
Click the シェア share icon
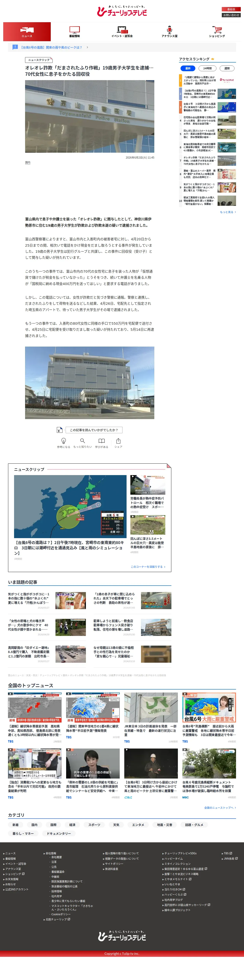tap(118, 441)
